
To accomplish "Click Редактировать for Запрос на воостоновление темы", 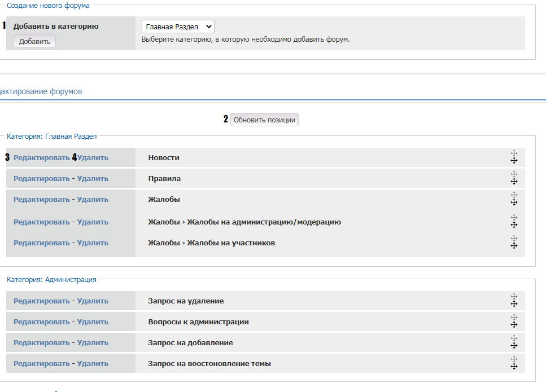I will (x=41, y=364).
